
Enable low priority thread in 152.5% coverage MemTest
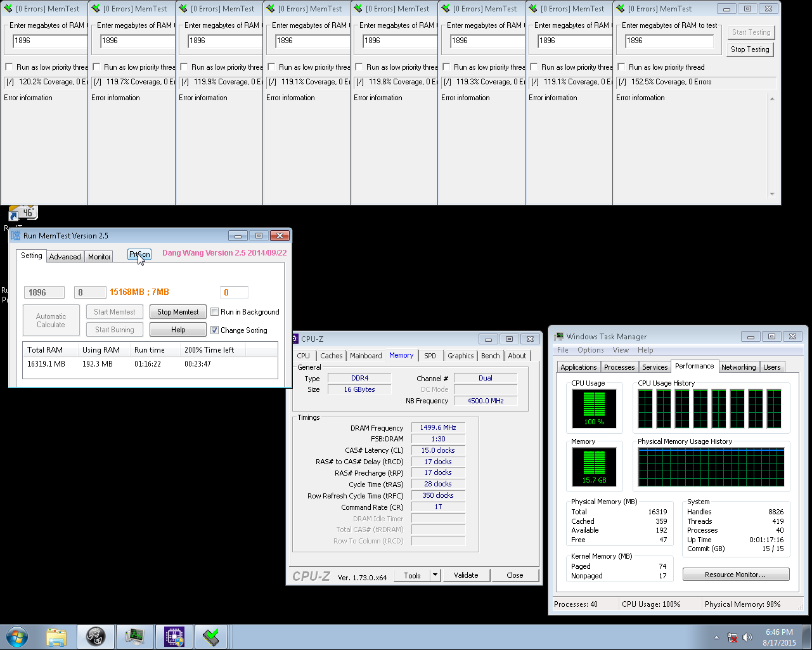[621, 67]
